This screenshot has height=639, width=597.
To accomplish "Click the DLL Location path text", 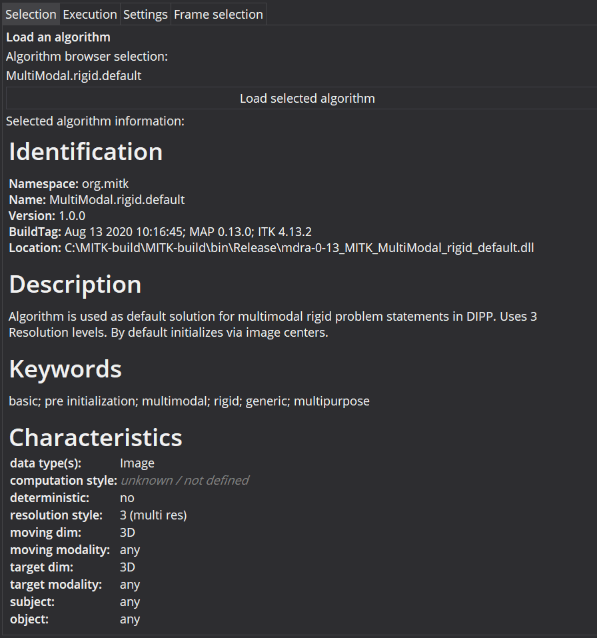I will click(x=299, y=248).
